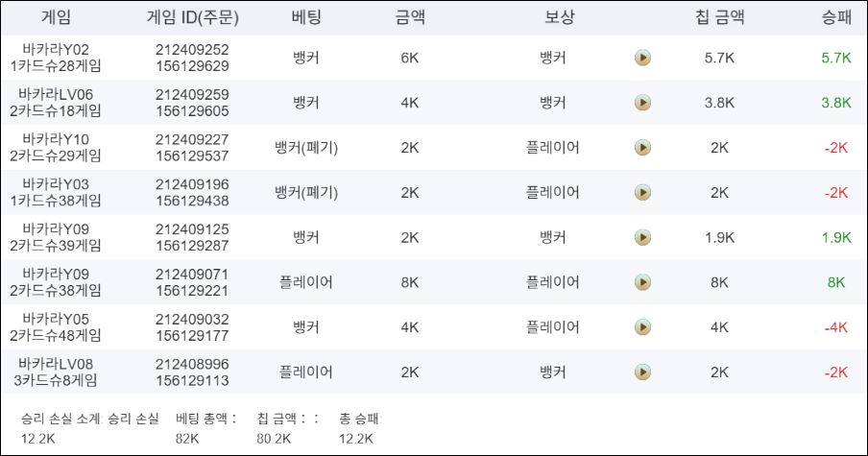
Task: Click the 승패 column header
Action: pyautogui.click(x=836, y=17)
